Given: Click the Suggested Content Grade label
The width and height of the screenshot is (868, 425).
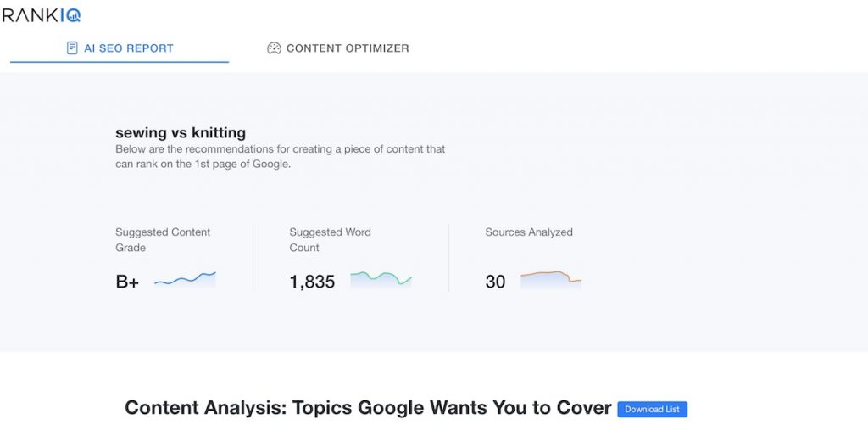Looking at the screenshot, I should [163, 240].
